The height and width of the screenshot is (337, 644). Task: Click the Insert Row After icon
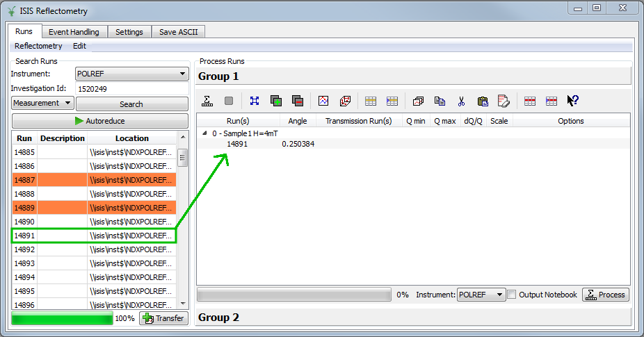(371, 101)
